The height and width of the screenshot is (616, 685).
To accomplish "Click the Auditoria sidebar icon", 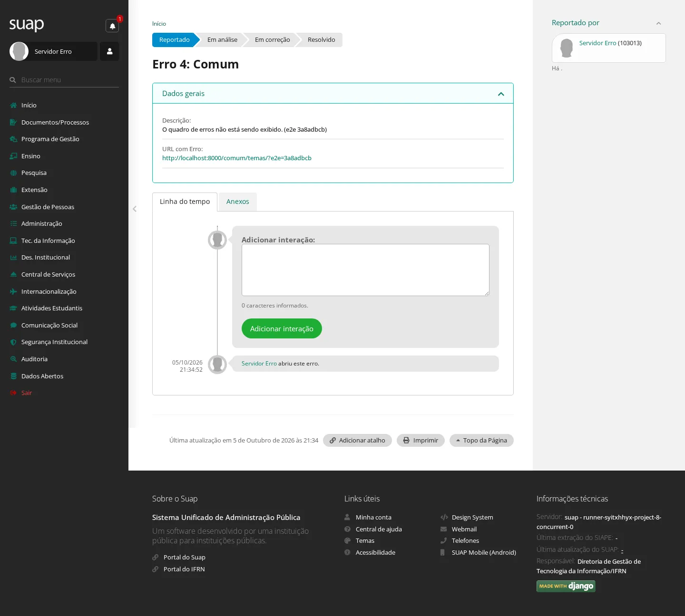I will click(x=13, y=359).
